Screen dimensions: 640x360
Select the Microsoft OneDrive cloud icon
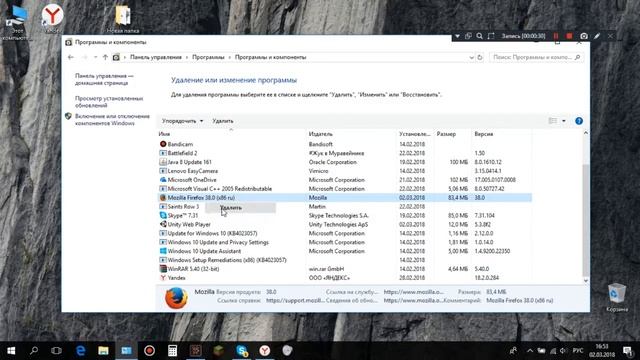[x=163, y=180]
